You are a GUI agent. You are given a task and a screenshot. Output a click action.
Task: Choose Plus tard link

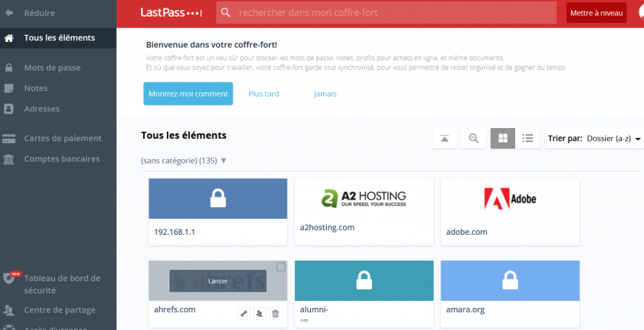click(x=264, y=94)
